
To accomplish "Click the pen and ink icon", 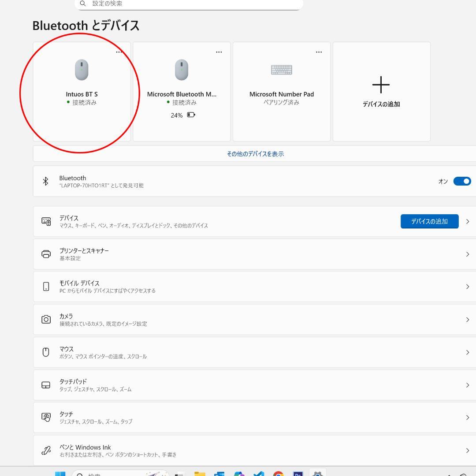I will click(46, 450).
